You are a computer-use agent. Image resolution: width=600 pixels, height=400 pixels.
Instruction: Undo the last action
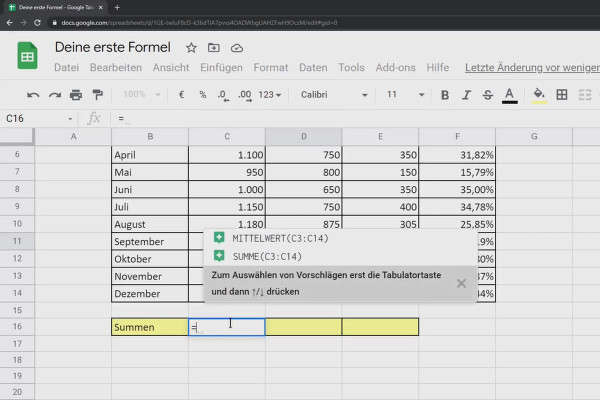point(33,95)
